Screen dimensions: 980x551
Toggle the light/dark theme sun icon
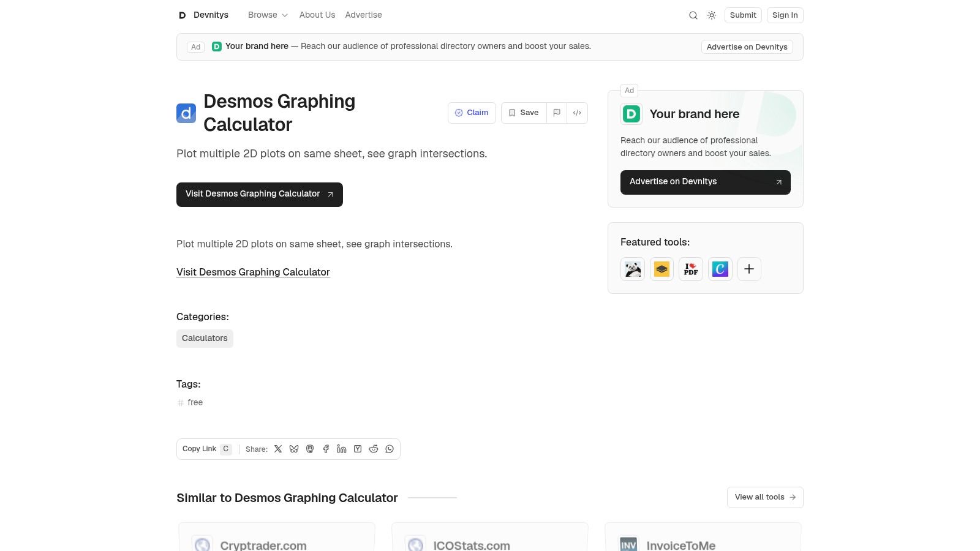coord(711,15)
